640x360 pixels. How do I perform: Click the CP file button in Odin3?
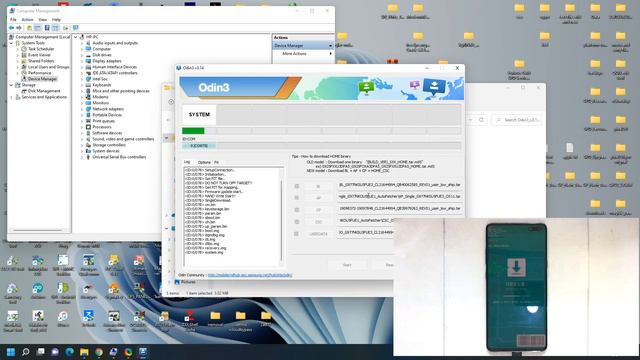[x=318, y=210]
